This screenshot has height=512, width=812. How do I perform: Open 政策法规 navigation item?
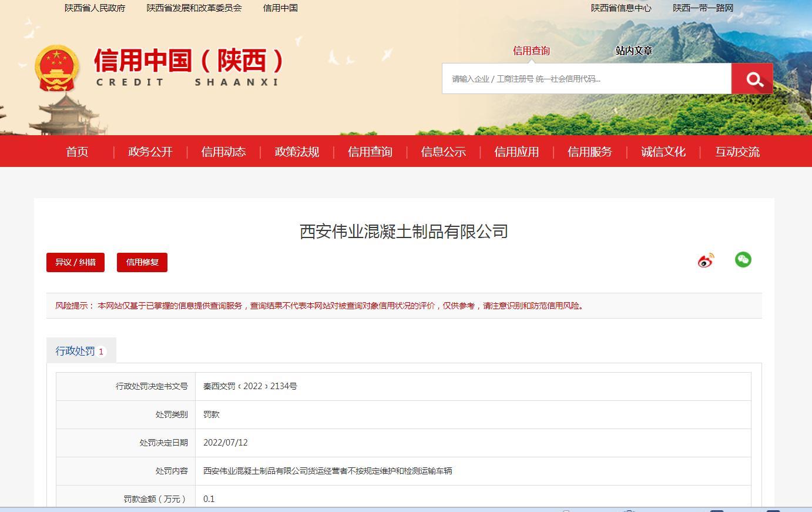point(297,152)
